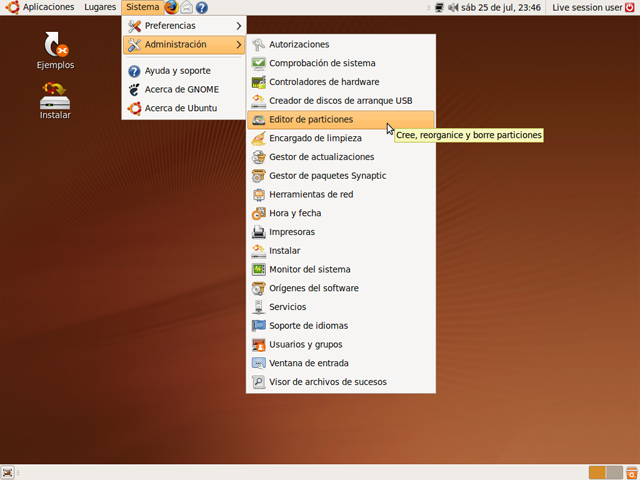The width and height of the screenshot is (640, 480).
Task: Open the Lugares menu
Action: [x=100, y=7]
